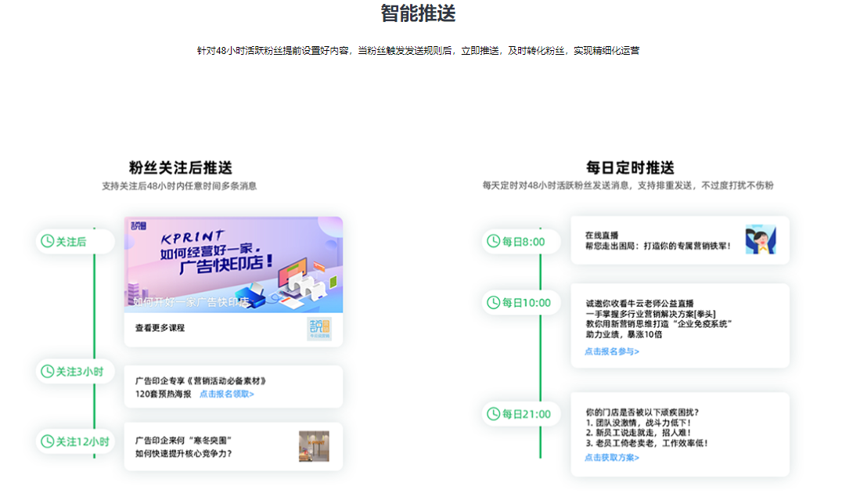Viewport: 842px width, 504px height.
Task: Follow the 点击获取方案 link
Action: click(x=612, y=457)
